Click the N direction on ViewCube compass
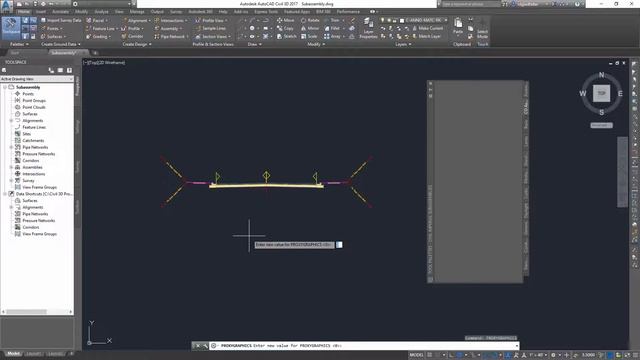This screenshot has height=360, width=640. (601, 75)
